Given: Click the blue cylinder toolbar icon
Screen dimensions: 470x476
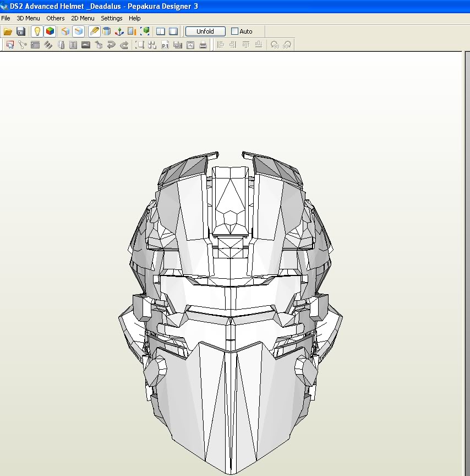Looking at the screenshot, I should coord(106,31).
